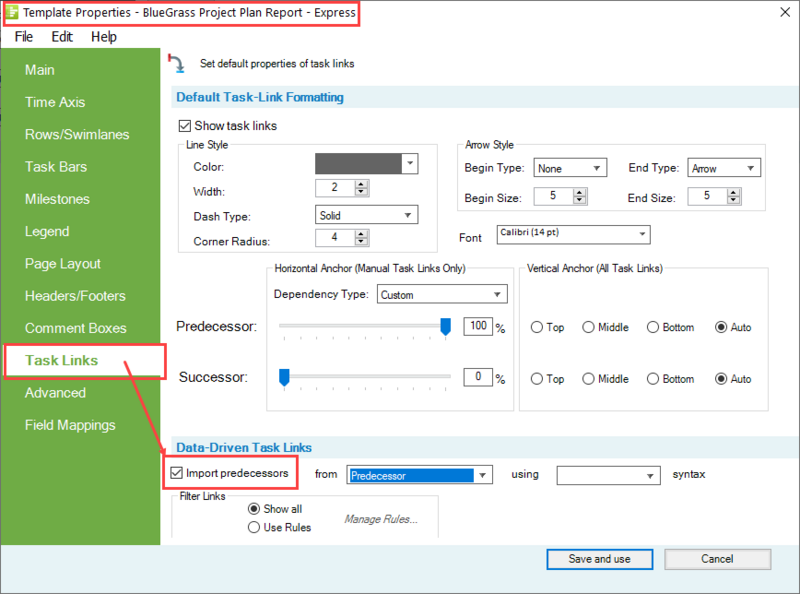The width and height of the screenshot is (800, 594).
Task: Click the Width value field
Action: pos(335,188)
